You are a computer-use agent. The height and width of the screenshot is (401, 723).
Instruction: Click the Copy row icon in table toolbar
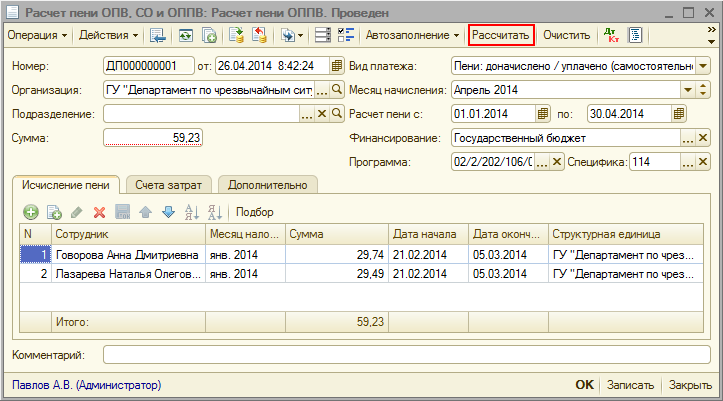point(54,212)
